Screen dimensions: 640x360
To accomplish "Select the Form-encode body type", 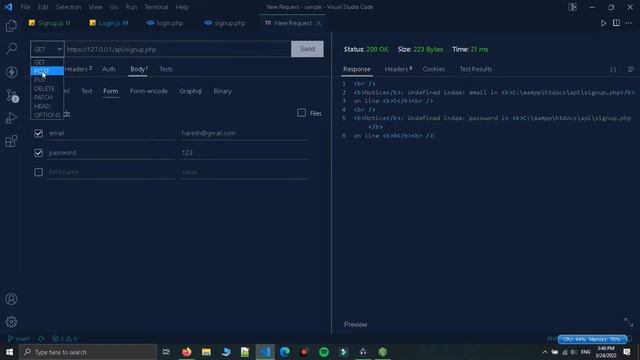I will pyautogui.click(x=149, y=91).
